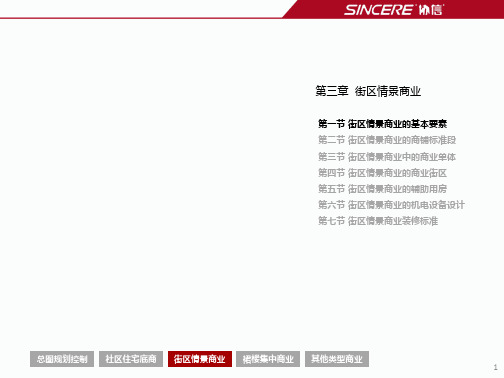Navigate to 第七节 装修标准 section
The image size is (504, 378).
coord(378,221)
